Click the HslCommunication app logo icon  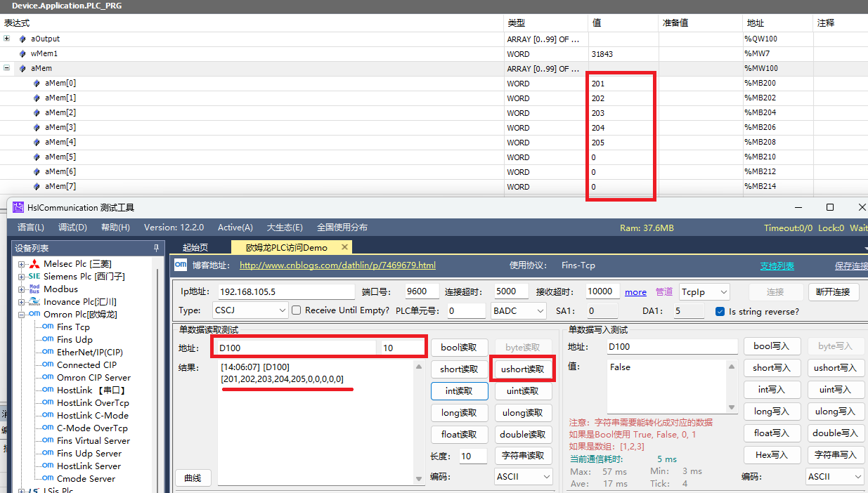click(x=18, y=207)
